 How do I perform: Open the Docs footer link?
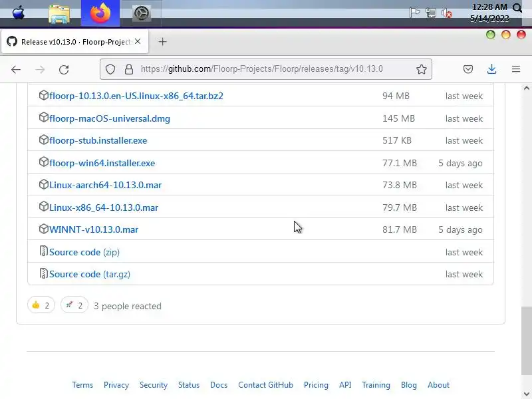219,385
